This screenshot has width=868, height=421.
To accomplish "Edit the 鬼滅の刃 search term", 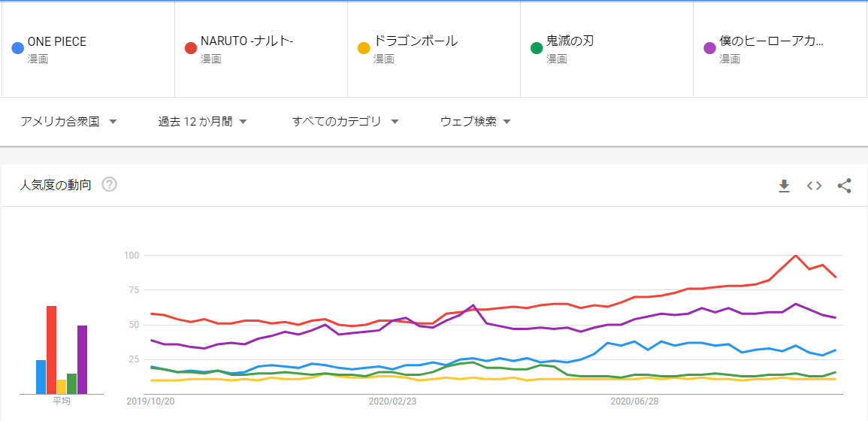I will coord(570,41).
